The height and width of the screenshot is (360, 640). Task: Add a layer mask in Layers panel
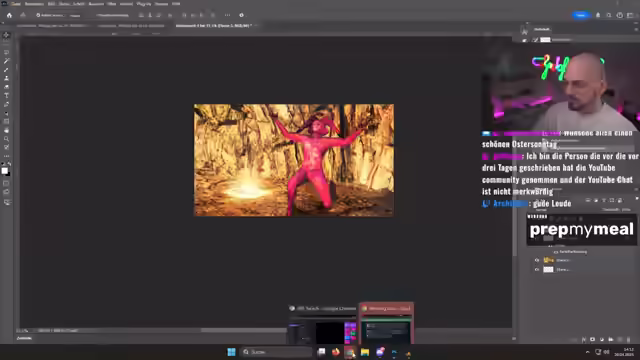[592, 339]
